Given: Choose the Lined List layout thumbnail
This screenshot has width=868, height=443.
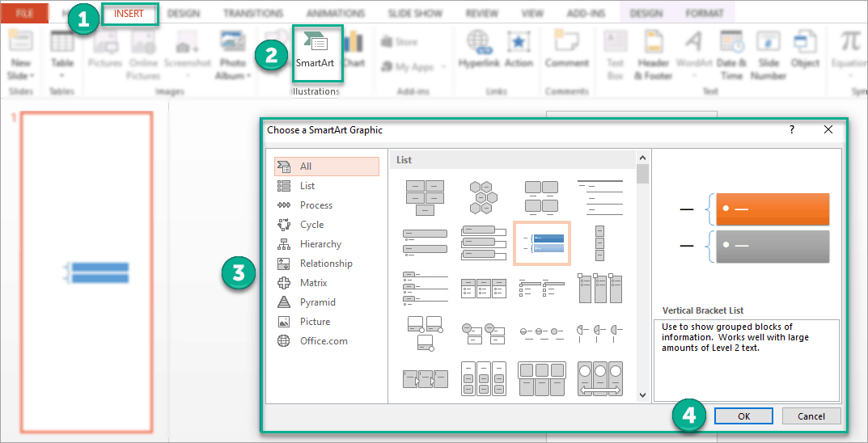Looking at the screenshot, I should (x=600, y=197).
